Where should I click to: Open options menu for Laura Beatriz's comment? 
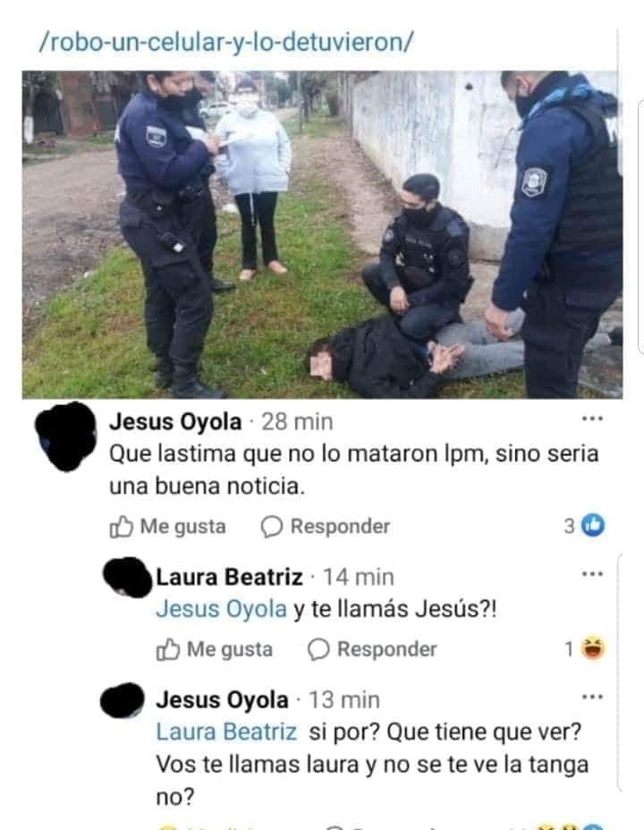pyautogui.click(x=593, y=574)
